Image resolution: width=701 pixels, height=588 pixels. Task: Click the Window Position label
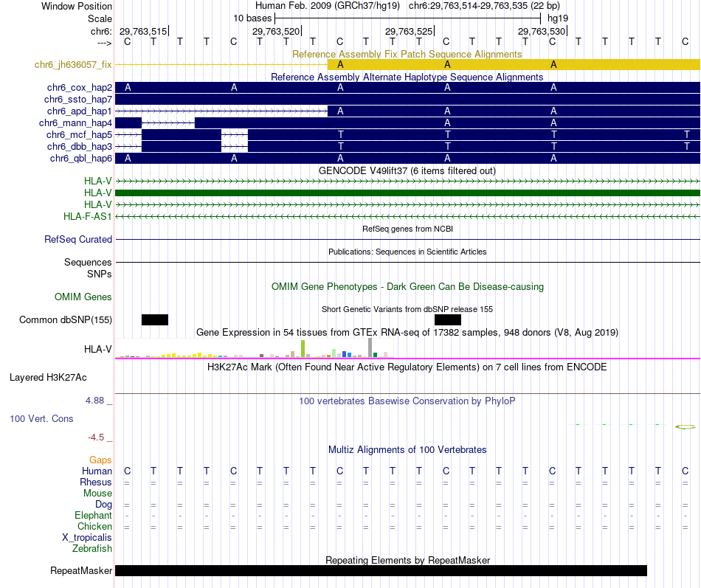(x=77, y=6)
